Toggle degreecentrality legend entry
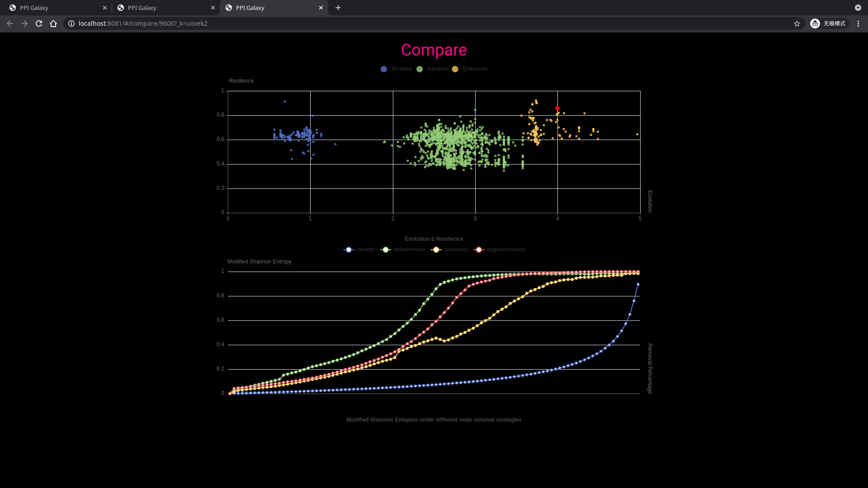The height and width of the screenshot is (488, 868). pyautogui.click(x=500, y=249)
